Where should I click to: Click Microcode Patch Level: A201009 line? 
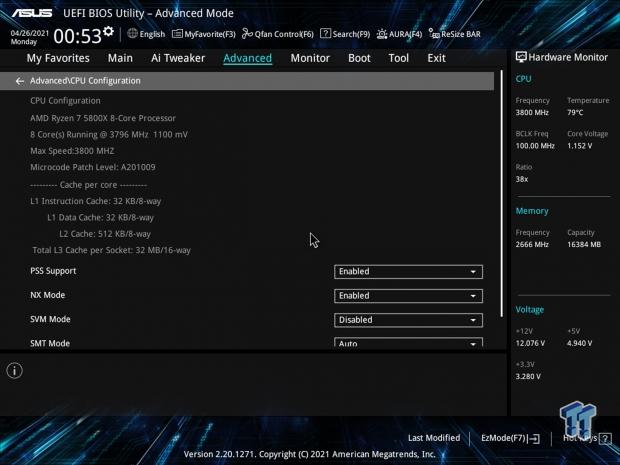coord(93,167)
